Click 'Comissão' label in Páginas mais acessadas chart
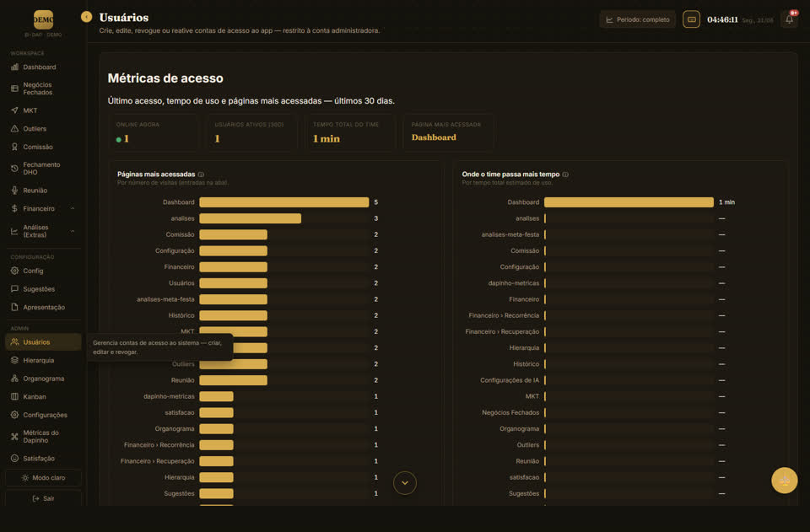 180,234
